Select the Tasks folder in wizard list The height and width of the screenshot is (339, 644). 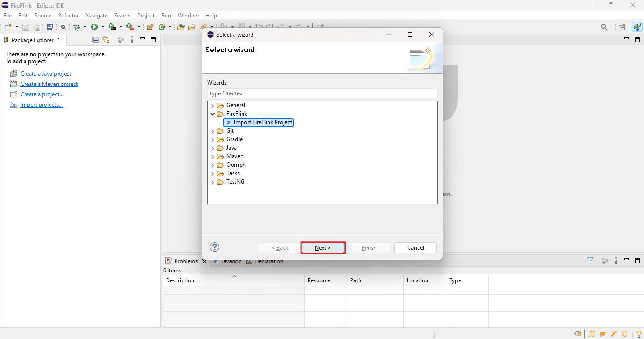tap(233, 173)
